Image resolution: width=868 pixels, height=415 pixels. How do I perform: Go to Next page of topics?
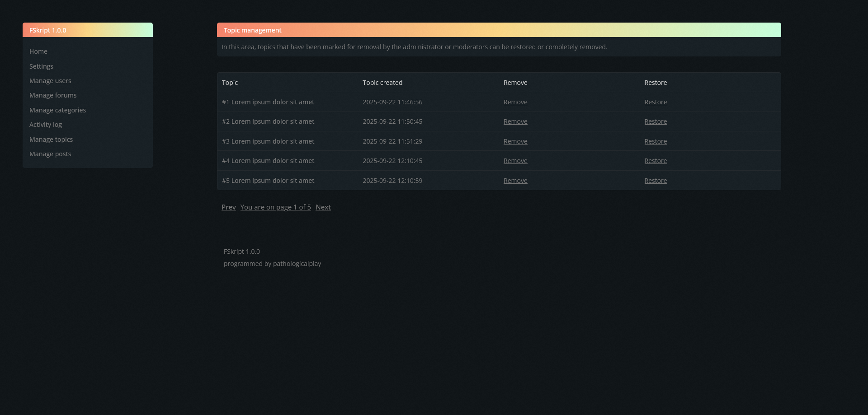coord(323,207)
